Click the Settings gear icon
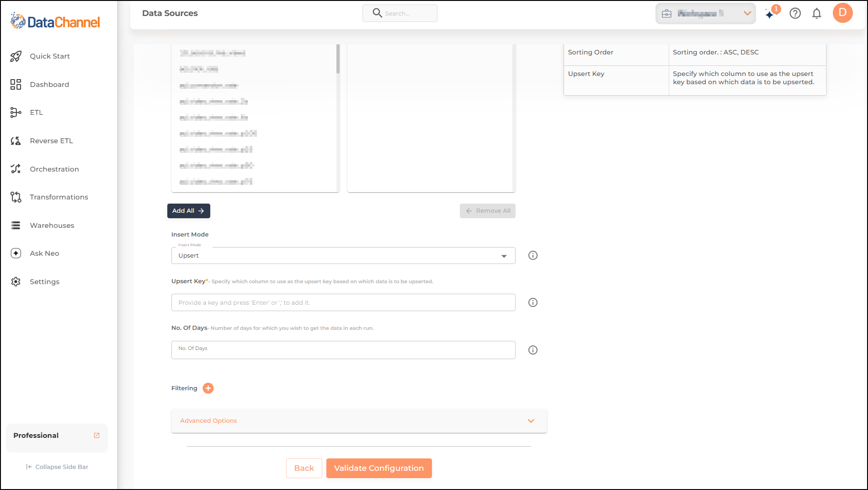The height and width of the screenshot is (490, 868). (x=16, y=282)
